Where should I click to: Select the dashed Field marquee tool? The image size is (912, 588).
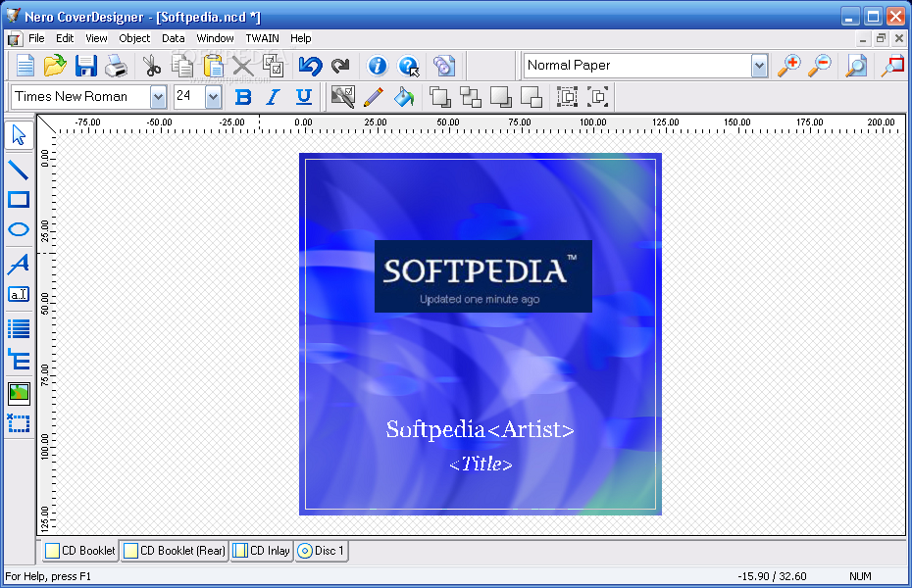click(19, 423)
